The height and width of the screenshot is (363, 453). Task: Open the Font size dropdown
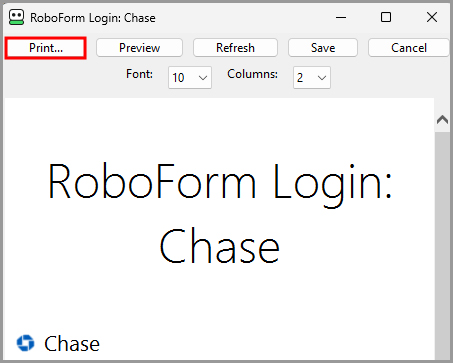[x=190, y=78]
